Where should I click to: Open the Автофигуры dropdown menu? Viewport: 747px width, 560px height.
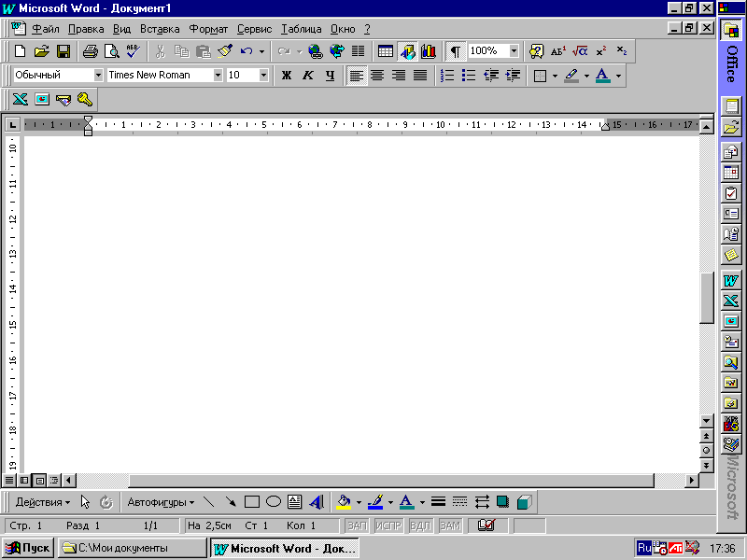click(161, 502)
